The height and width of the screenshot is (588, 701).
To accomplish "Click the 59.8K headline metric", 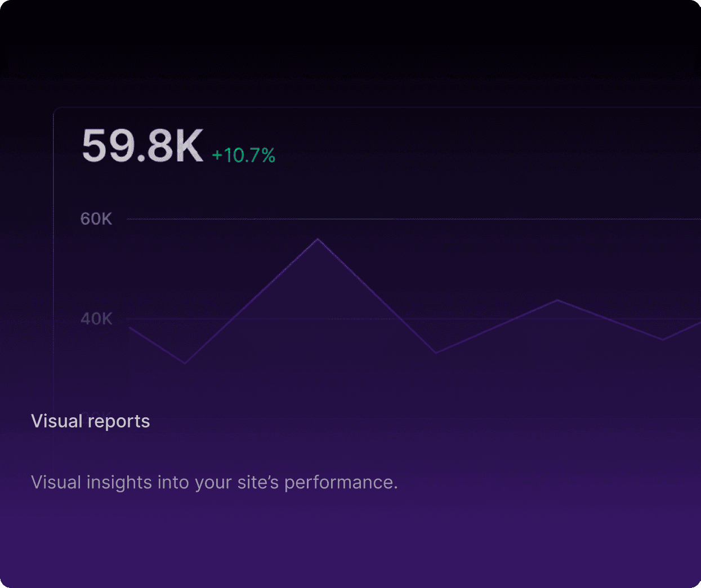I will (x=142, y=146).
